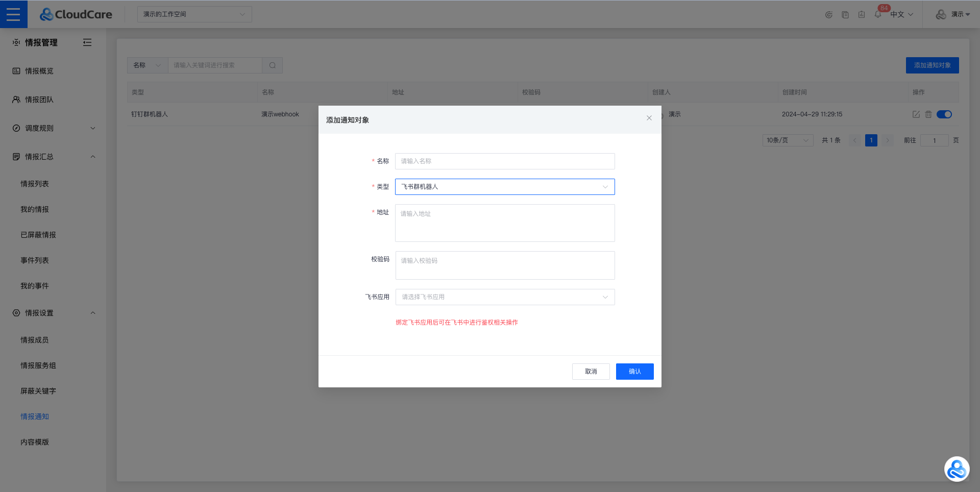Go to previous page arrow
980x492 pixels.
tap(855, 140)
